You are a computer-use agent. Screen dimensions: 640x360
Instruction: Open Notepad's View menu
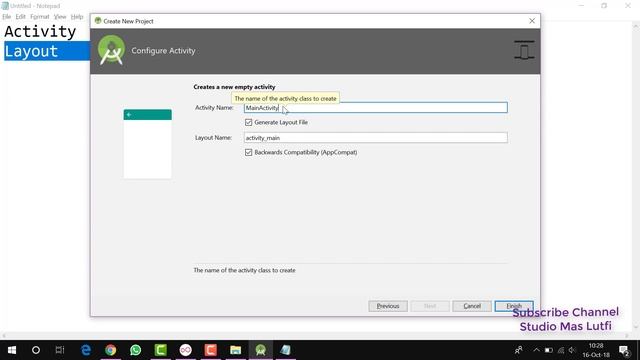pos(60,17)
